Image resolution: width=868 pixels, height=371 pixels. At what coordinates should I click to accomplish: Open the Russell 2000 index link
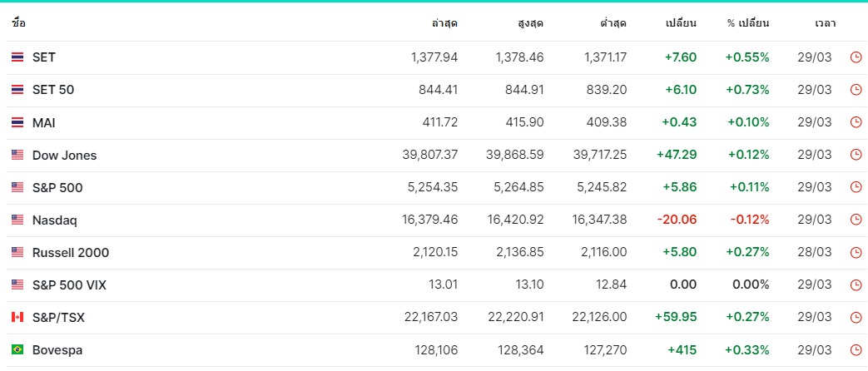tap(70, 253)
